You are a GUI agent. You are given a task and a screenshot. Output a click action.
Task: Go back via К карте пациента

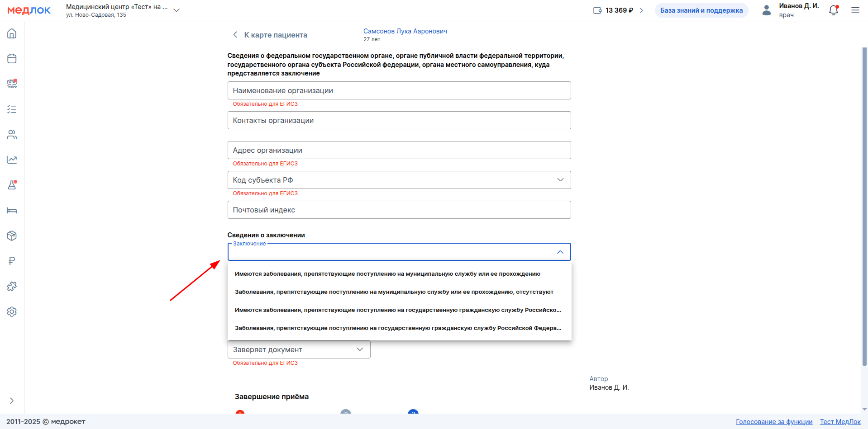click(x=270, y=35)
